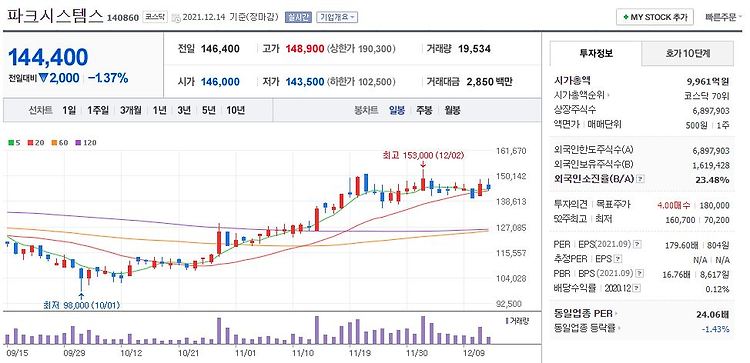Select the 일봉 candlestick chart
750x363 pixels.
pyautogui.click(x=397, y=110)
